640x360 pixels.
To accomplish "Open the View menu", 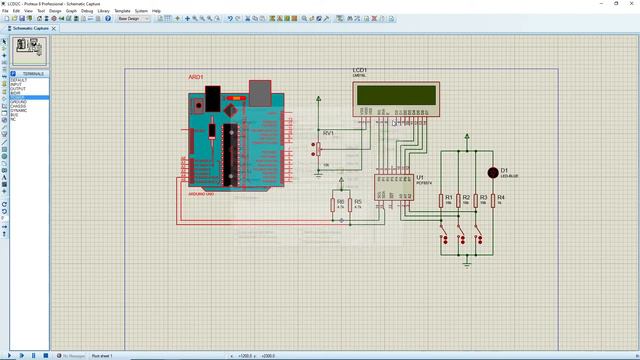I will 29,11.
